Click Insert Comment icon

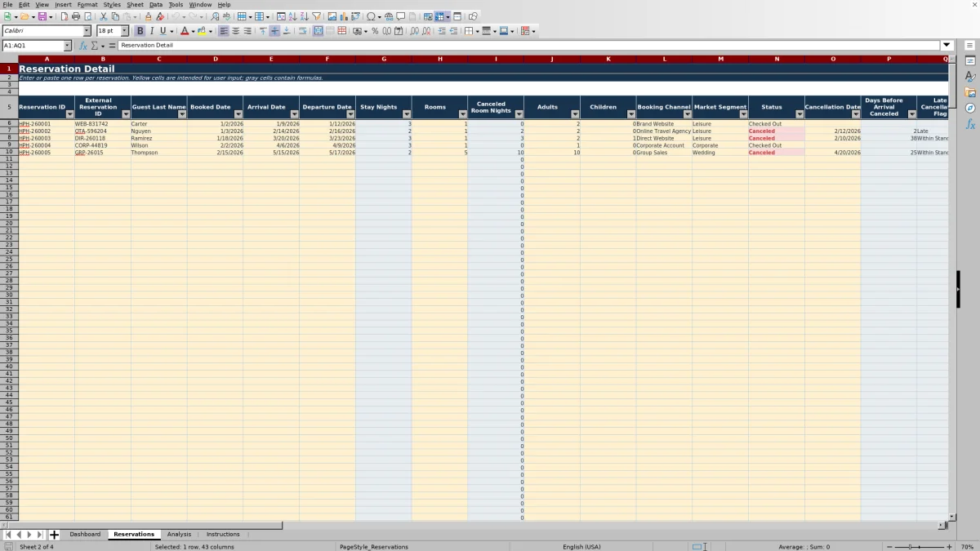pyautogui.click(x=401, y=16)
